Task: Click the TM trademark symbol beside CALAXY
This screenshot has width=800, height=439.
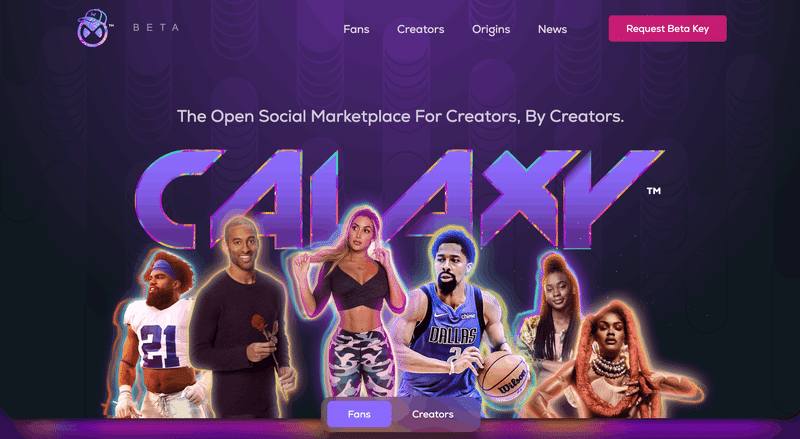Action: point(654,191)
